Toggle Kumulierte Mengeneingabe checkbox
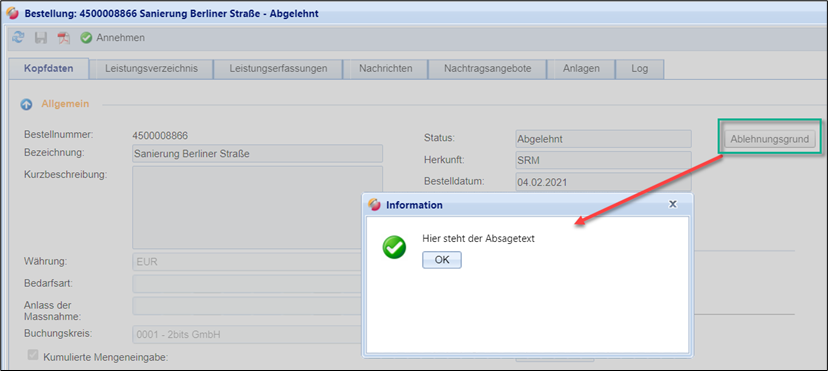 [33, 355]
